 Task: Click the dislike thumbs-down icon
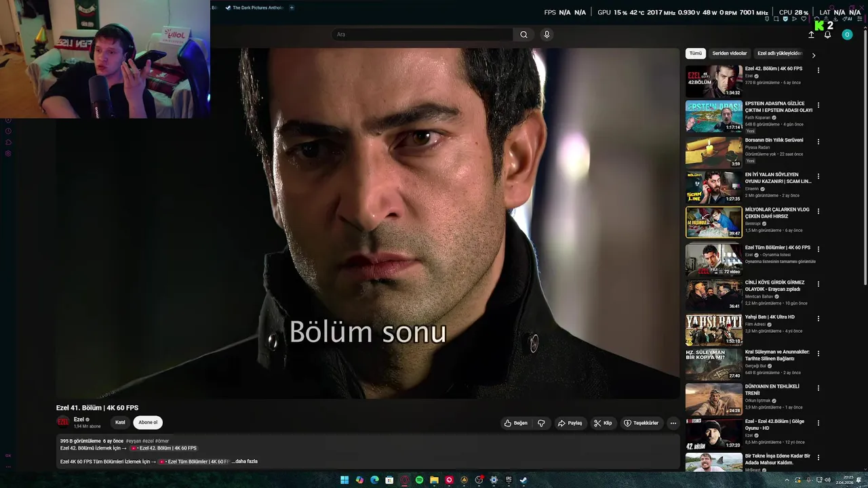pos(541,423)
